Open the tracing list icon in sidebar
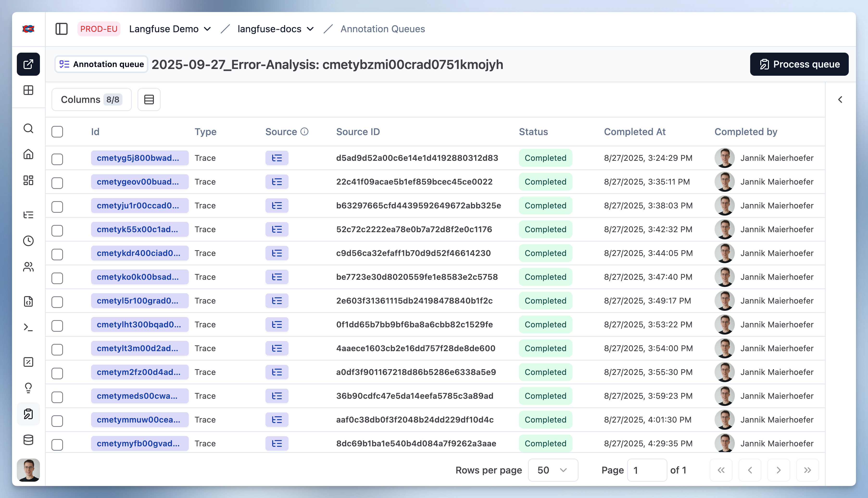 (28, 215)
